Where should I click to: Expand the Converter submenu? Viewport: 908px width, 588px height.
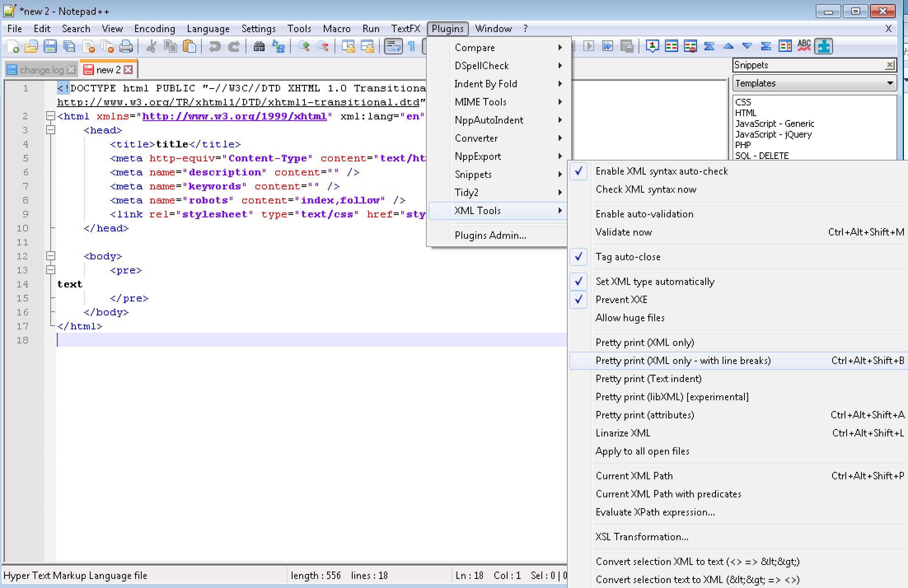[x=498, y=138]
